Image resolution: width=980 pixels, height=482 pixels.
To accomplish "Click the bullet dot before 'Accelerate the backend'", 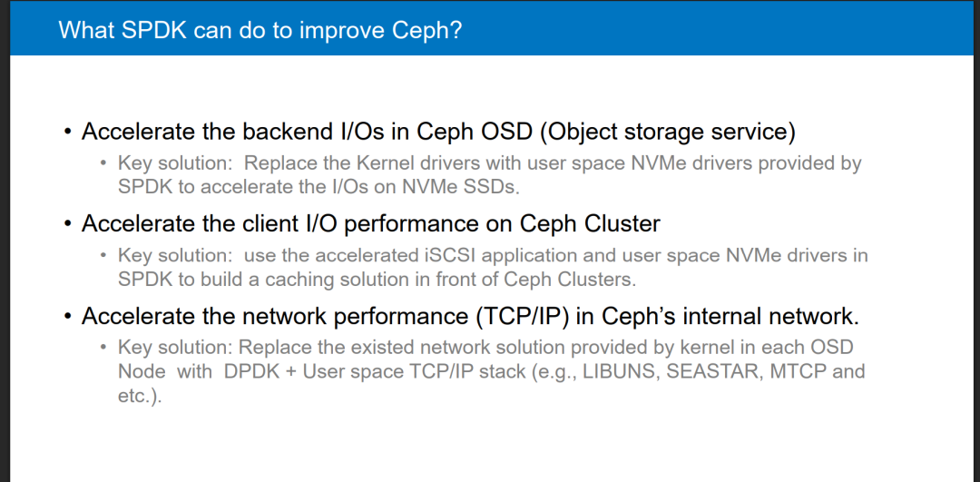I will tap(67, 133).
